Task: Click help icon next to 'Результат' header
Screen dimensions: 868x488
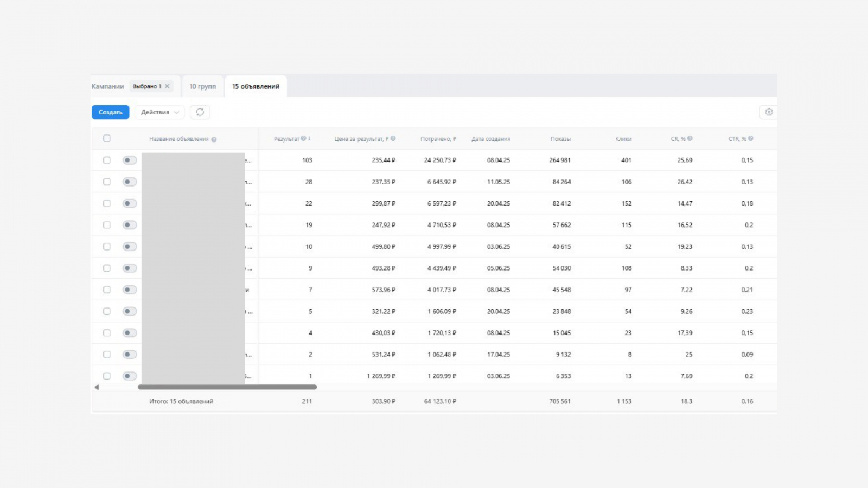Action: click(304, 139)
